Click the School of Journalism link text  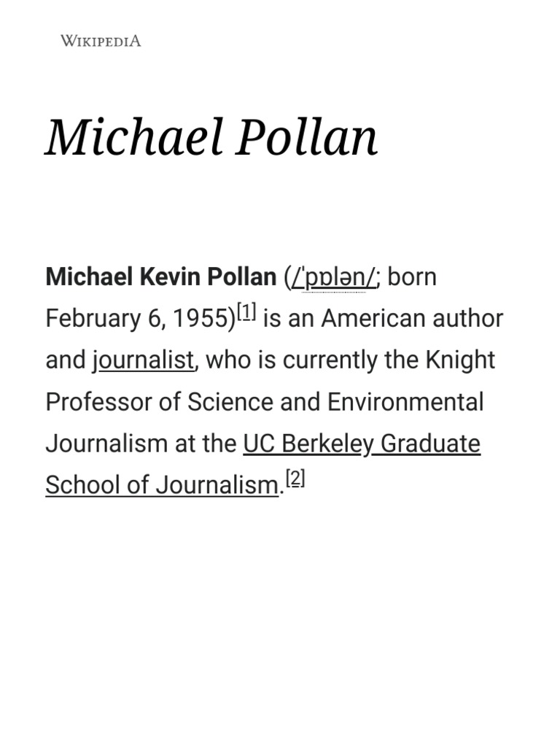(x=162, y=485)
